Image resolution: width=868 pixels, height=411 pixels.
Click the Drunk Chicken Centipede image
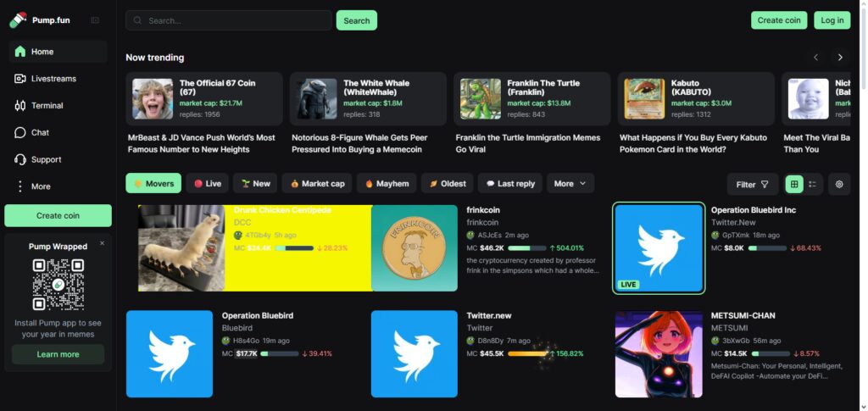point(181,247)
